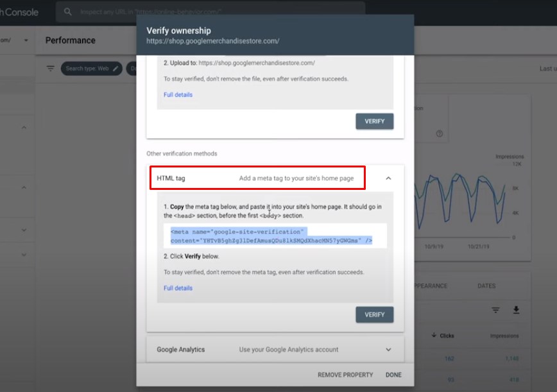The image size is (557, 392).
Task: Click the VERIFY button for HTML file method
Action: pyautogui.click(x=374, y=121)
